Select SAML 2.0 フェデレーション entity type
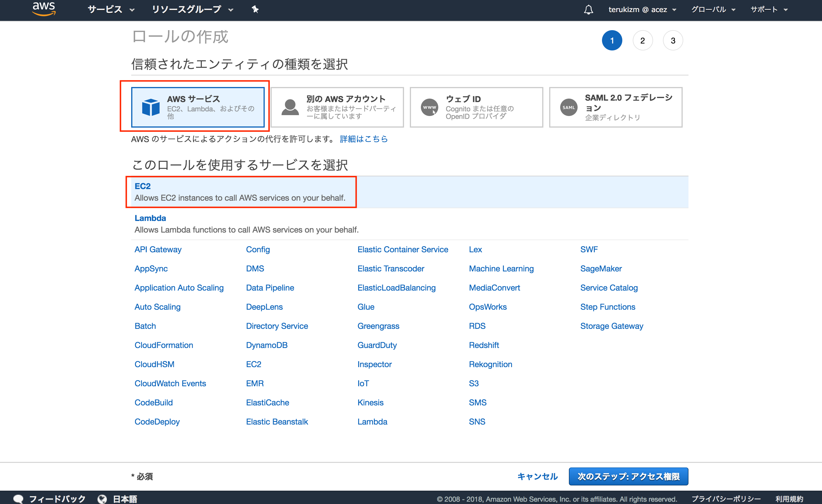The width and height of the screenshot is (822, 504). tap(616, 107)
